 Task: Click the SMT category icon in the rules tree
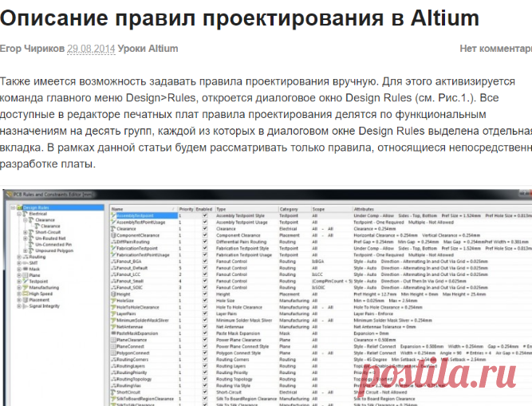click(x=25, y=263)
